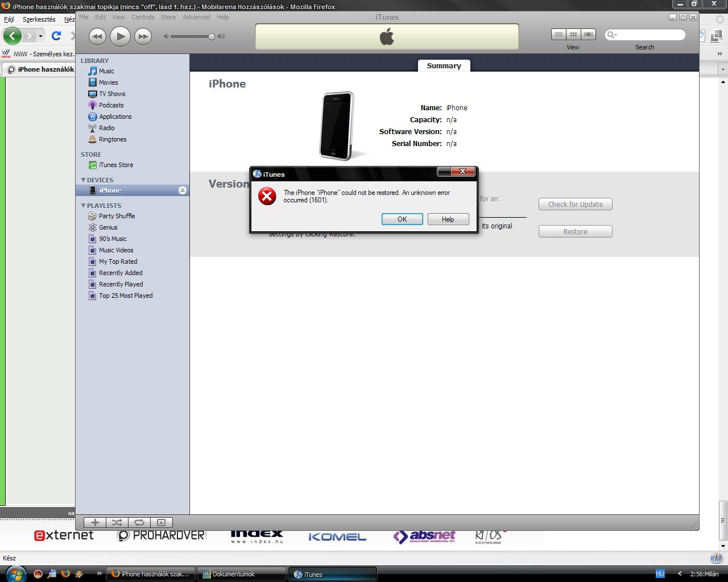The height and width of the screenshot is (582, 728).
Task: Switch to Cover Flow view
Action: (x=588, y=34)
